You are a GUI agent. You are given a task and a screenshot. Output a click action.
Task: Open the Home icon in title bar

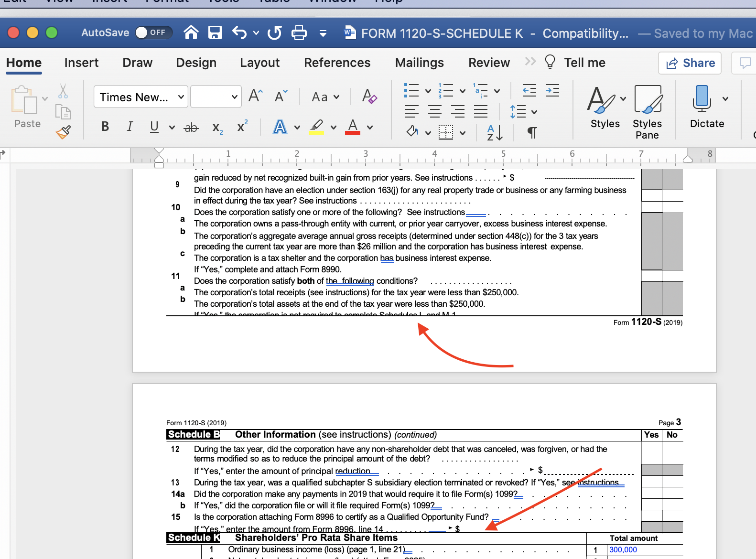[x=191, y=32]
